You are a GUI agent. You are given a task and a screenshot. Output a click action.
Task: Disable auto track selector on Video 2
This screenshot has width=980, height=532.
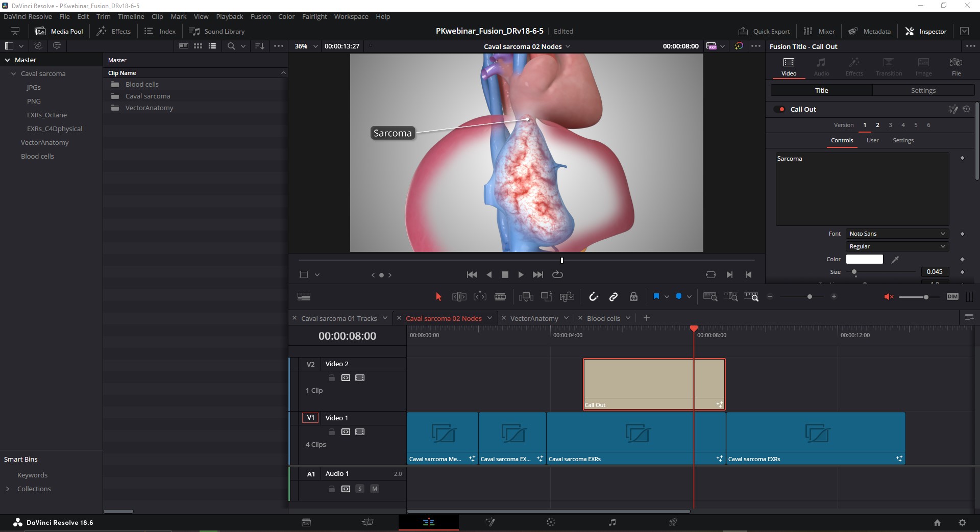point(346,377)
